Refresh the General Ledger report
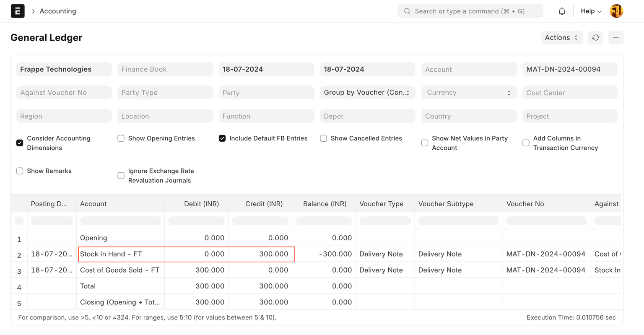This screenshot has width=644, height=335. pyautogui.click(x=595, y=38)
